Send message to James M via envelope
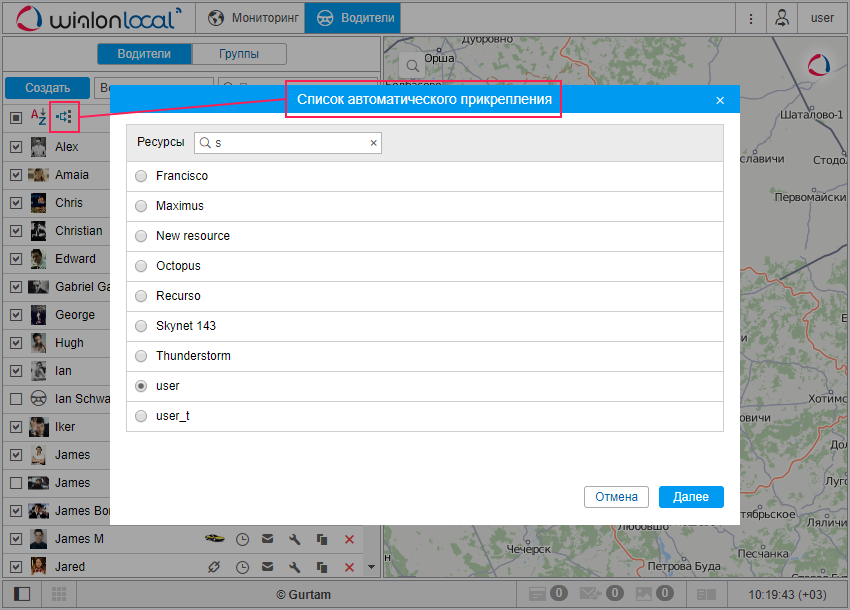850x610 pixels. [267, 538]
